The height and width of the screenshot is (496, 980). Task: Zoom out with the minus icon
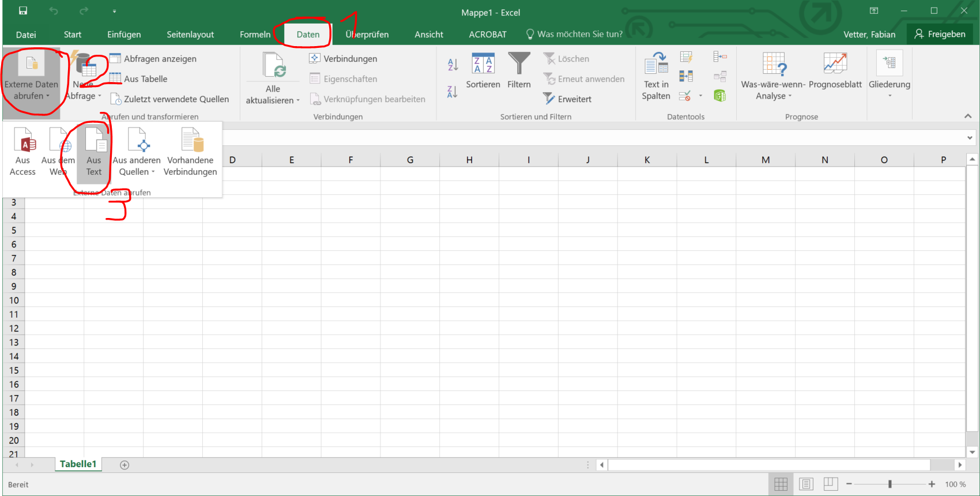(849, 484)
